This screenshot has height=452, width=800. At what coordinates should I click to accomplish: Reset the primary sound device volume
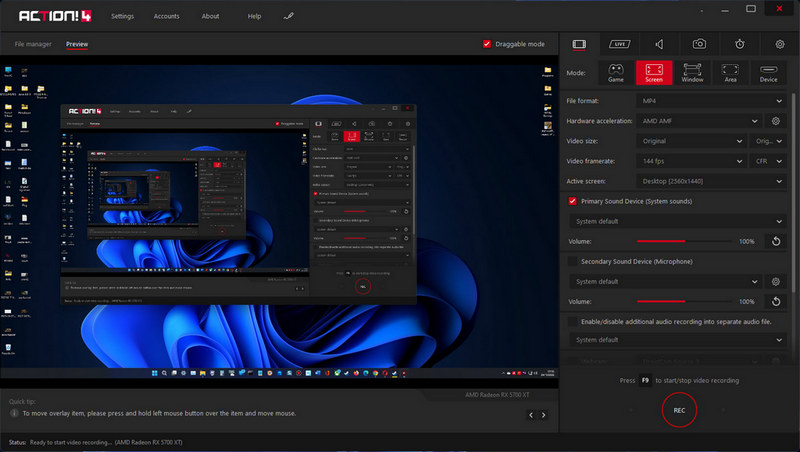pyautogui.click(x=776, y=241)
